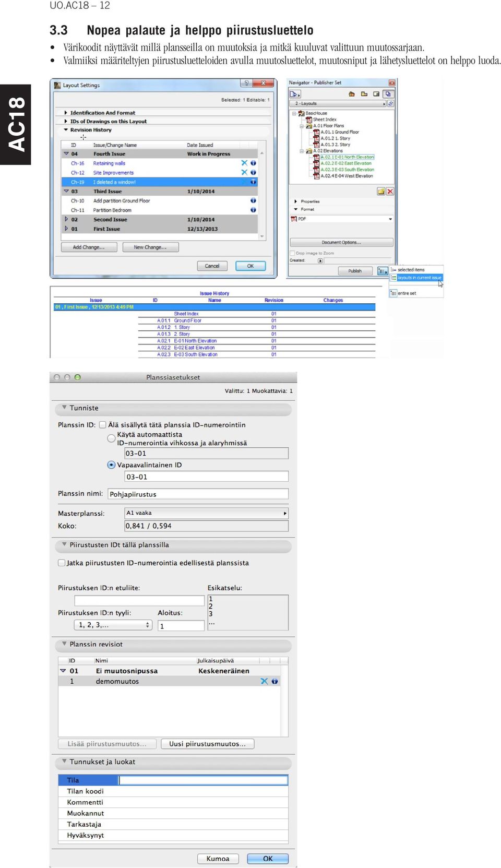Select A.02.1 E-01 North Elevation tree item
The width and height of the screenshot is (501, 868).
347,157
